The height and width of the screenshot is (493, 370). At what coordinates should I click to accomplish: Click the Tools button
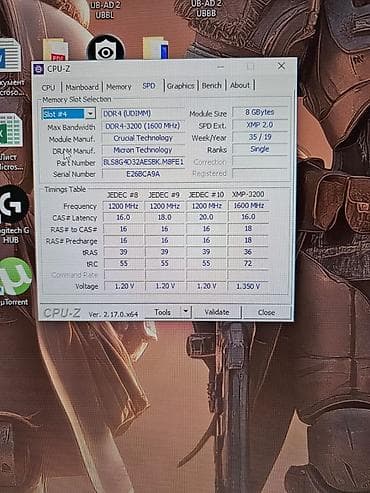tap(163, 312)
